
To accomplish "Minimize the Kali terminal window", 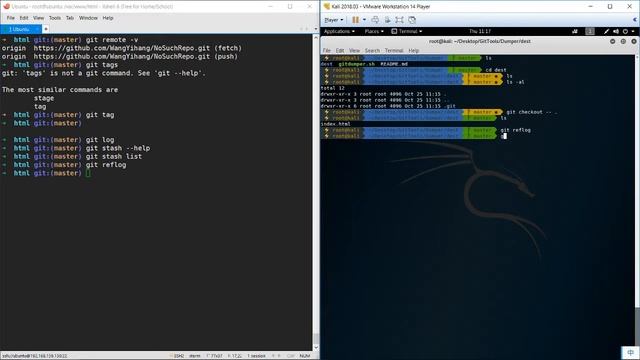I will tap(613, 41).
